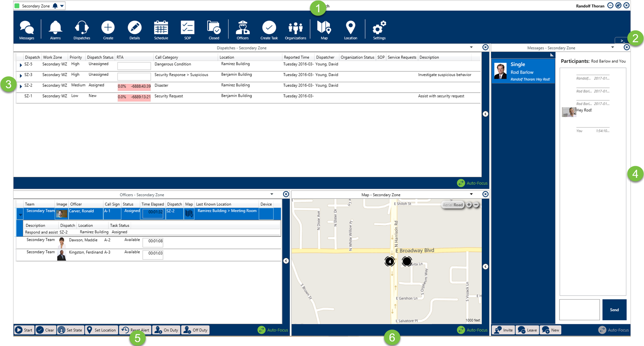Click the Set Location button
This screenshot has height=346, width=644.
tap(101, 330)
